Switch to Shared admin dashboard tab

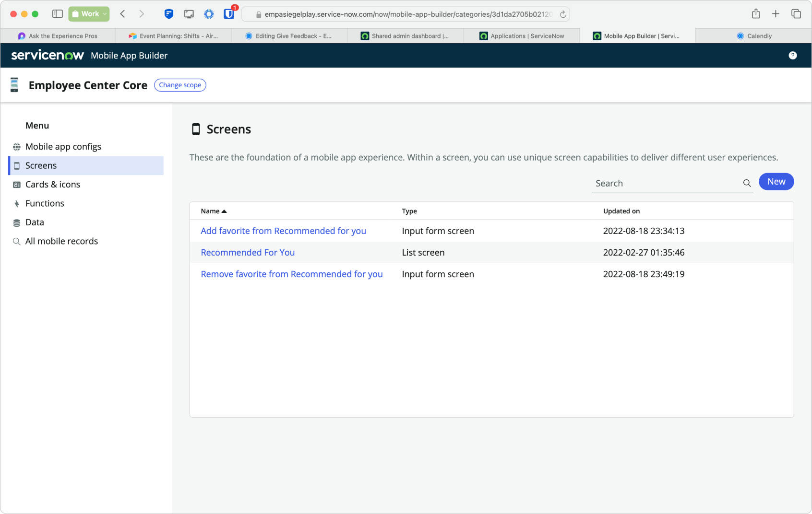pos(406,36)
